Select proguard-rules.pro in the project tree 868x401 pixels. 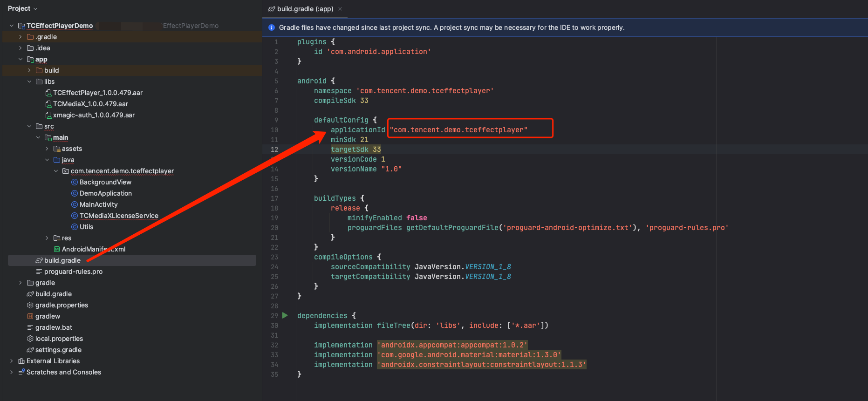73,272
